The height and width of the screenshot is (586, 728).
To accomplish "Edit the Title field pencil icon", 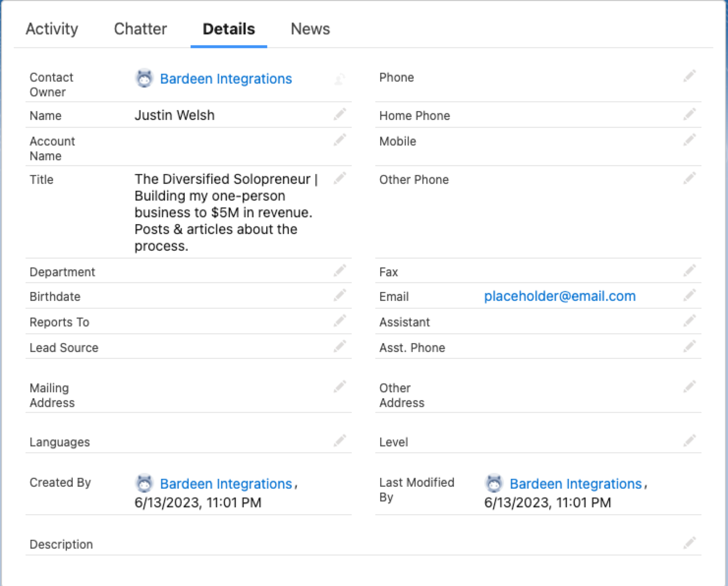I will [340, 178].
